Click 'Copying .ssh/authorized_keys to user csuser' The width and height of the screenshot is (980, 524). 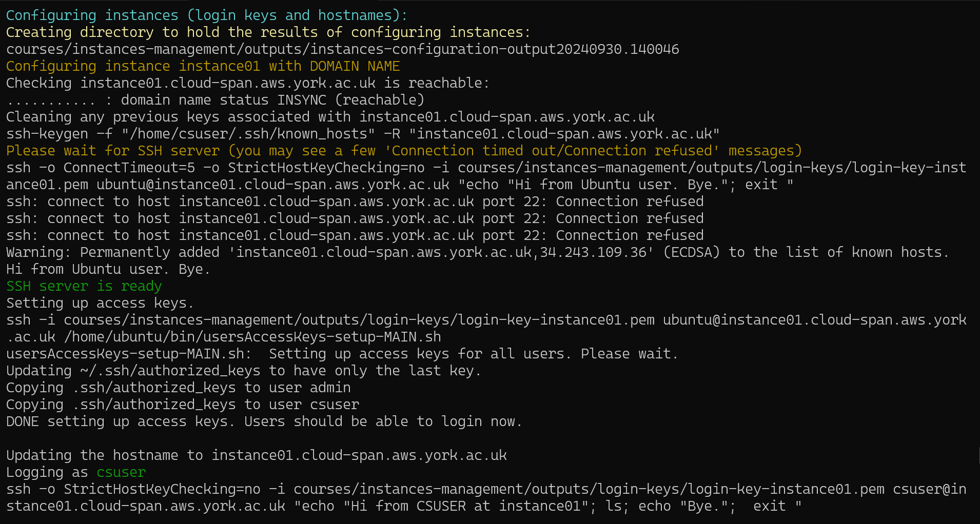[182, 405]
